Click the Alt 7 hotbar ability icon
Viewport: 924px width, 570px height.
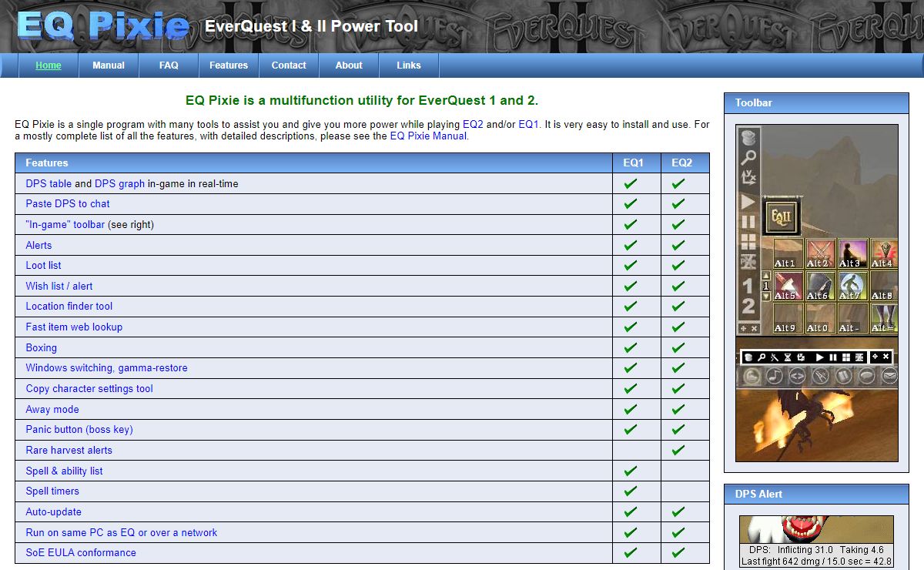click(852, 286)
